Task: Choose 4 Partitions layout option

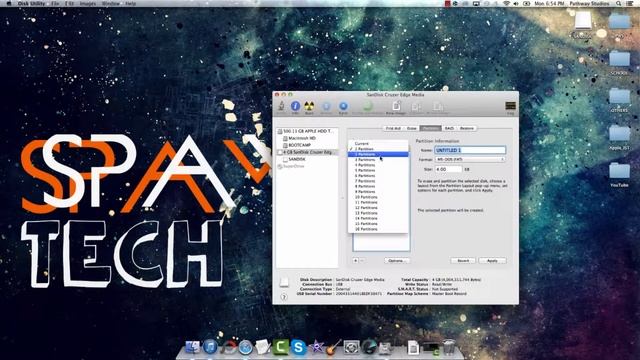Action: [378, 165]
